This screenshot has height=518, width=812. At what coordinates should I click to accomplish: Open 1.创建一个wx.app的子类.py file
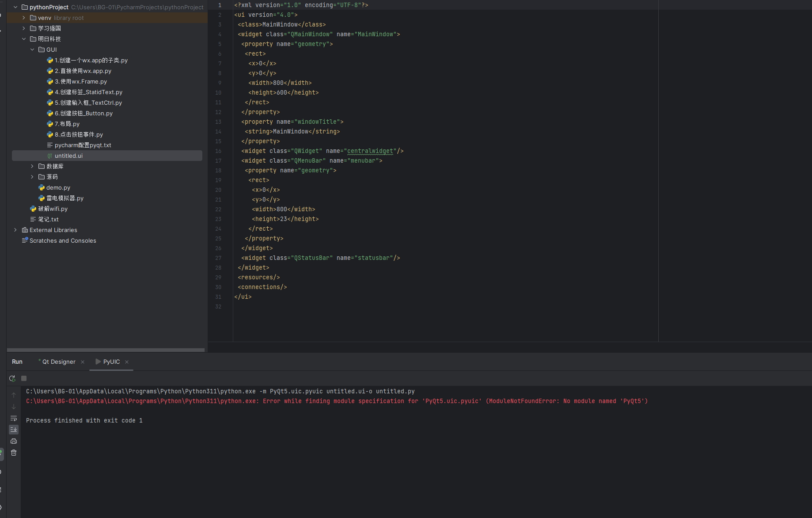point(91,60)
